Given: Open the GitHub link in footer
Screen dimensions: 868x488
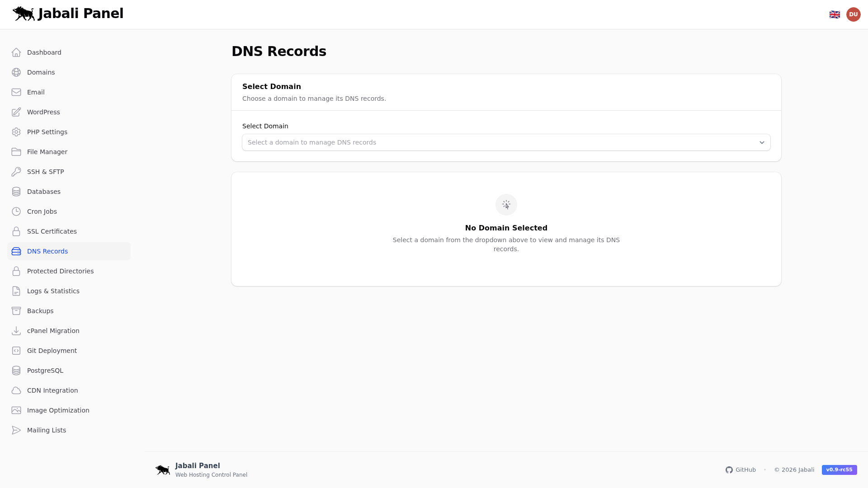Looking at the screenshot, I should point(745,469).
